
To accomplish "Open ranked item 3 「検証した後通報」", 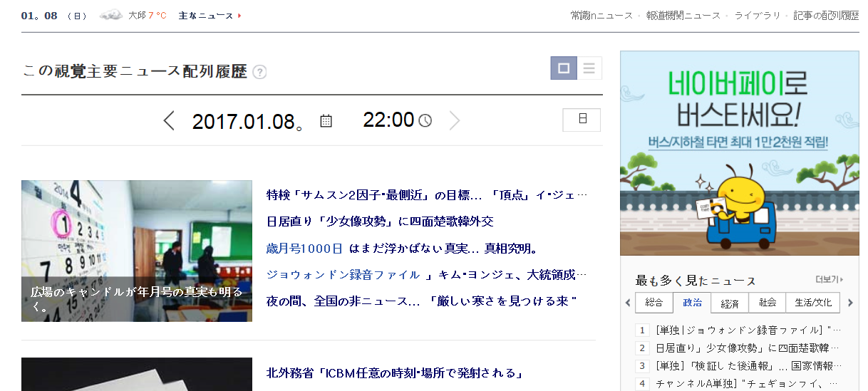I will (748, 366).
